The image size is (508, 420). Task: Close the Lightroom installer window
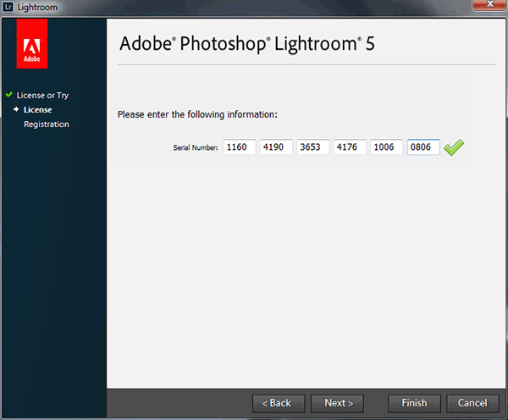[x=489, y=5]
